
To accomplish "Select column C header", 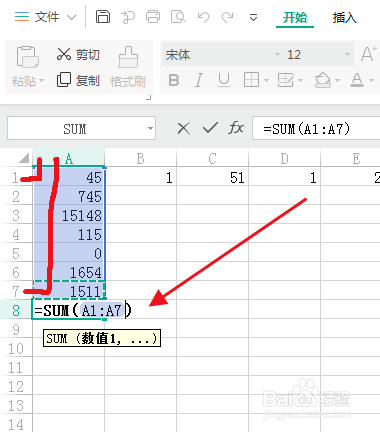I will (212, 158).
